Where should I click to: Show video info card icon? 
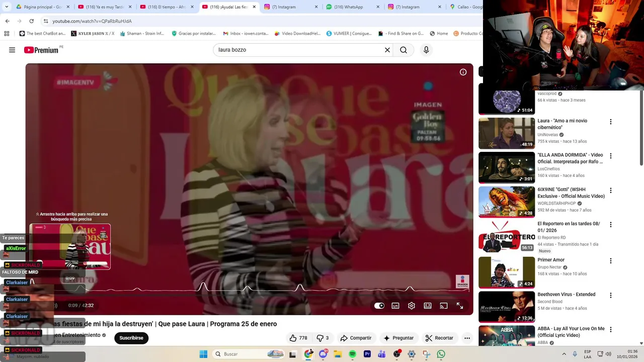point(463,72)
